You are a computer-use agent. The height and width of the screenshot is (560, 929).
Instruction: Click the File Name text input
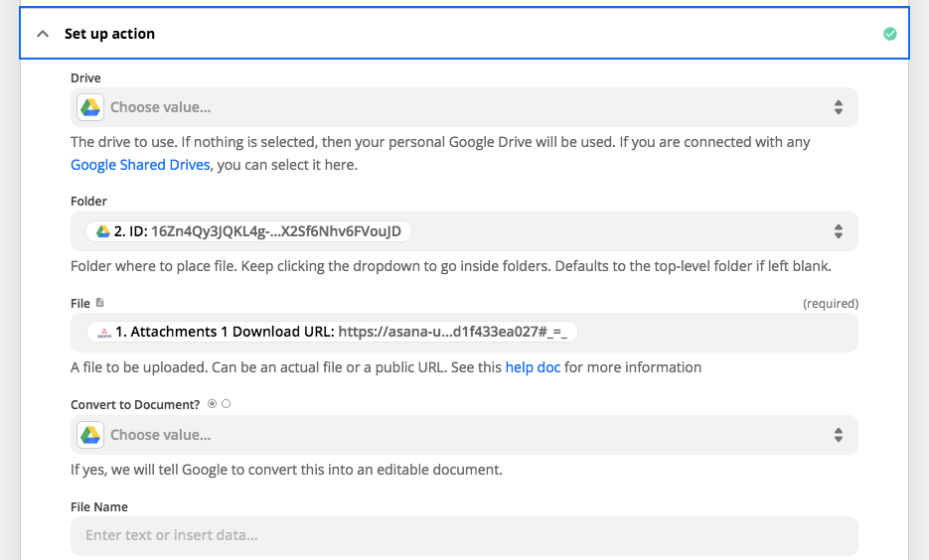pos(464,536)
